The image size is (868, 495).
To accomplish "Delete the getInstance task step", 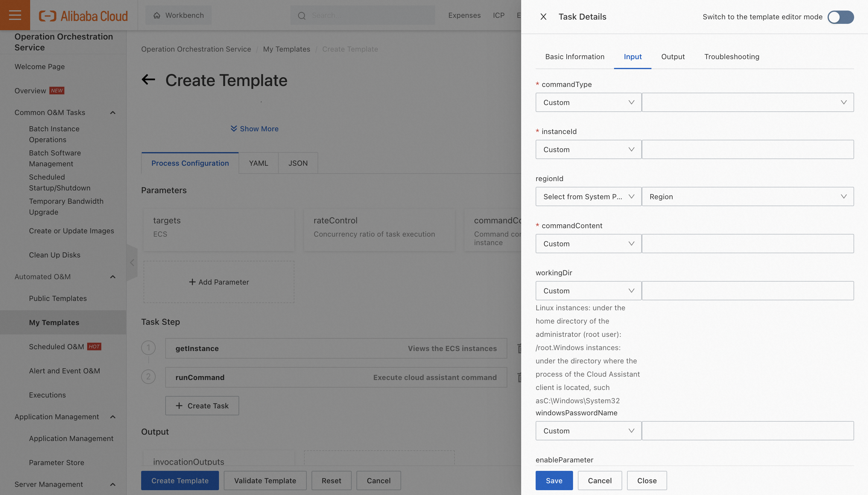I will 519,348.
